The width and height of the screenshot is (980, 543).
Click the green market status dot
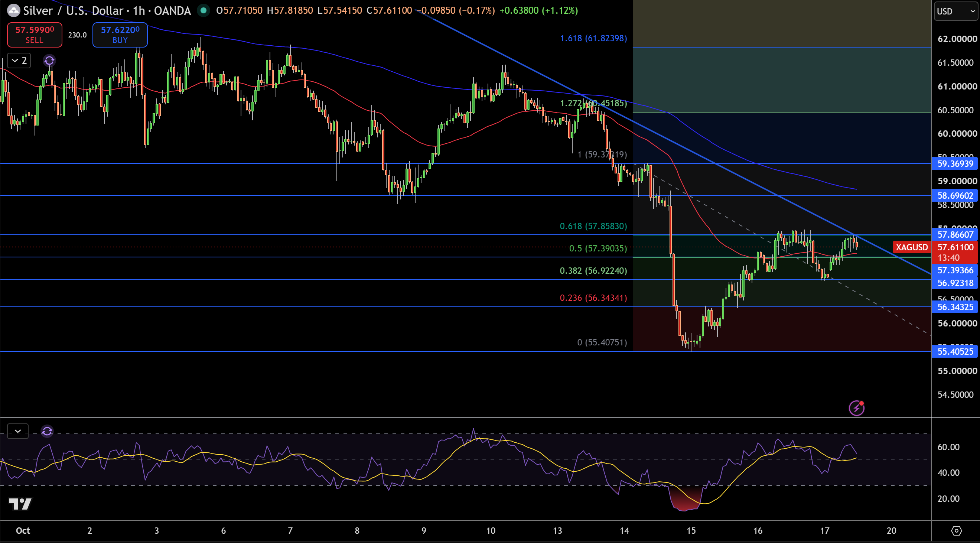coord(204,11)
